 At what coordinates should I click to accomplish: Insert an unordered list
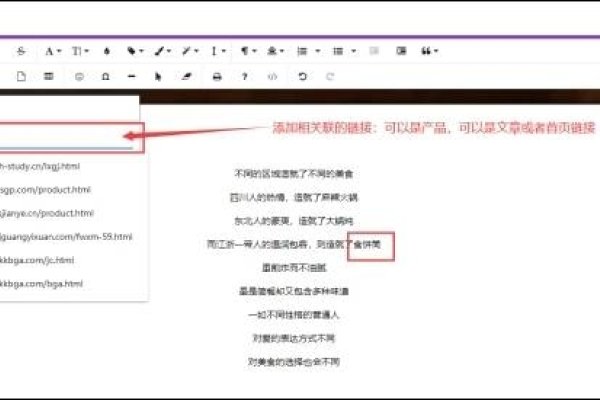tap(338, 51)
